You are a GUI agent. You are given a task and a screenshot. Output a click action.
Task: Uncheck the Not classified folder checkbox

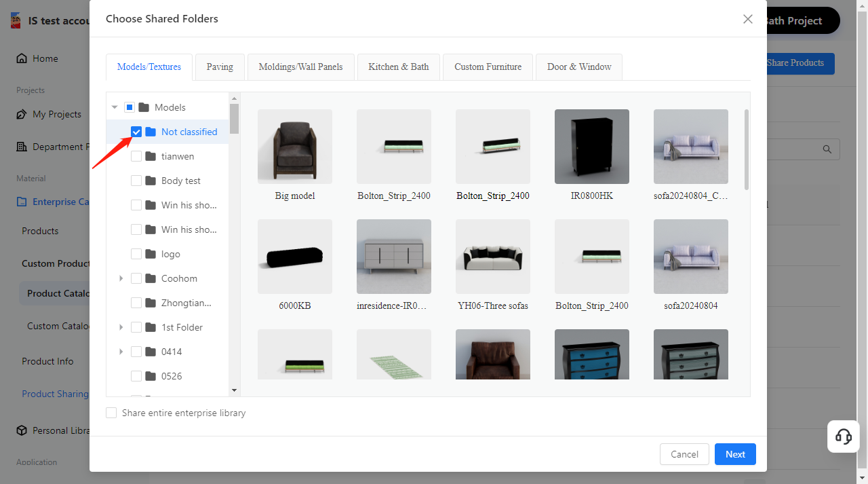(x=136, y=132)
